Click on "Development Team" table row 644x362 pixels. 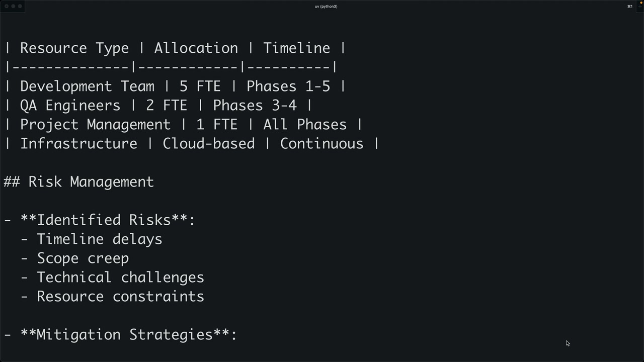(x=87, y=86)
